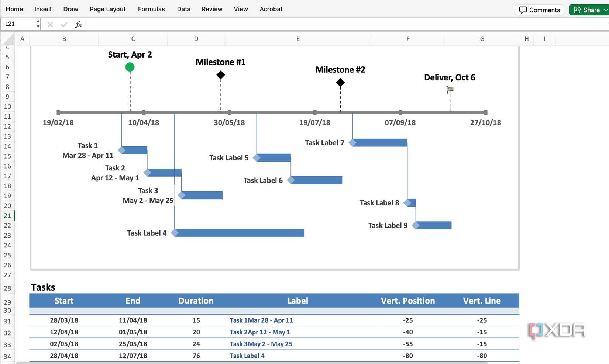Screen dimensions: 609x364
Task: Click the Enter checkmark in the formula bar
Action: (64, 24)
